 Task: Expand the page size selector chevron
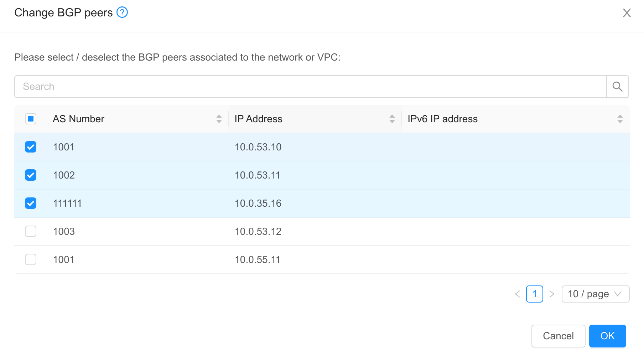619,294
